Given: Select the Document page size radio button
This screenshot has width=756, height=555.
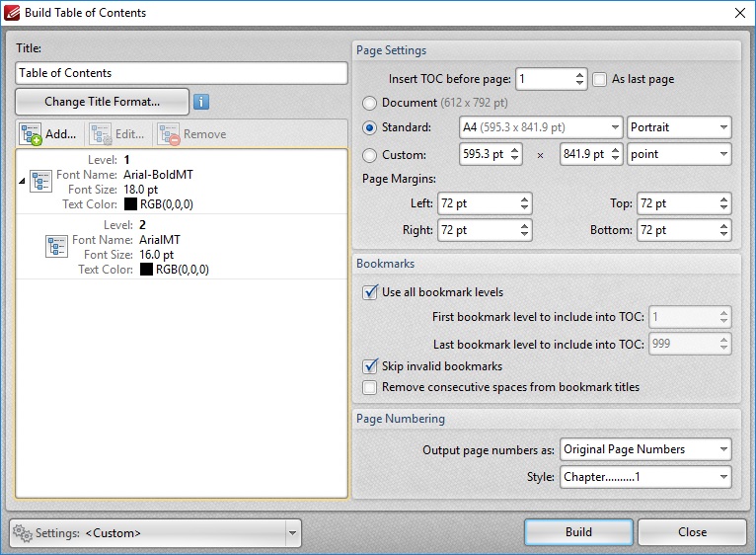Looking at the screenshot, I should [x=369, y=103].
